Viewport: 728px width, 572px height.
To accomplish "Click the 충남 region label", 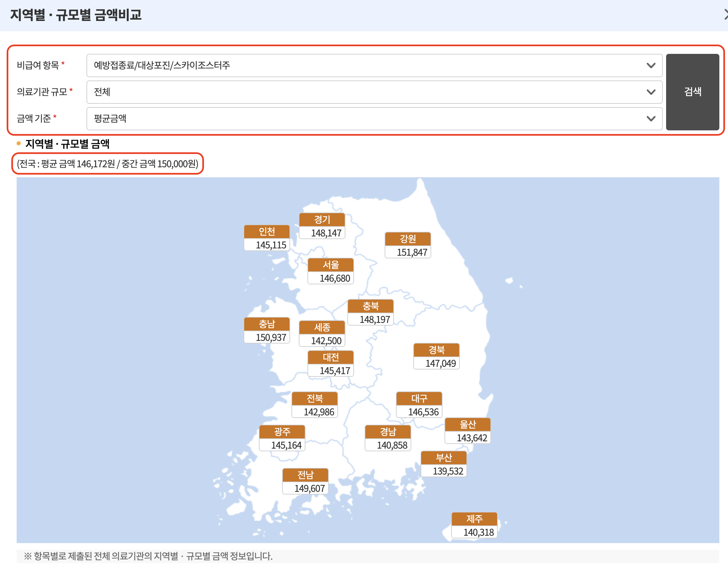I will [x=267, y=324].
